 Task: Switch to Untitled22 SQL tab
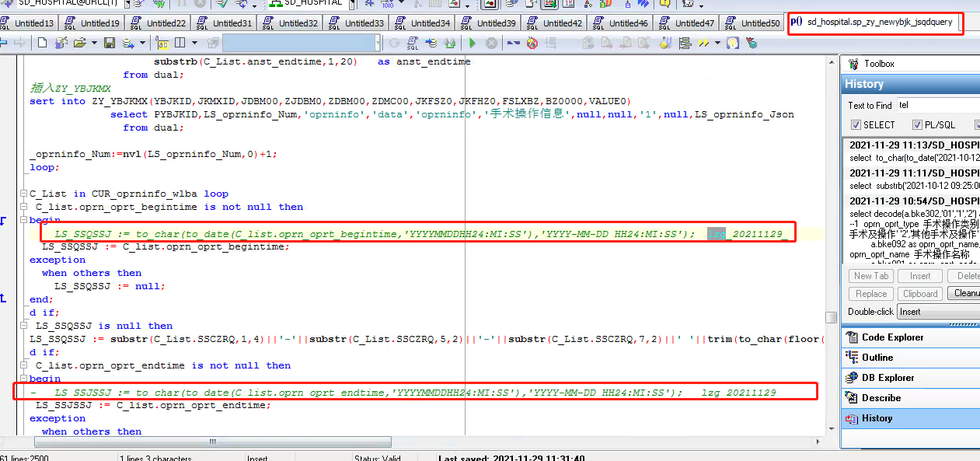[x=157, y=23]
